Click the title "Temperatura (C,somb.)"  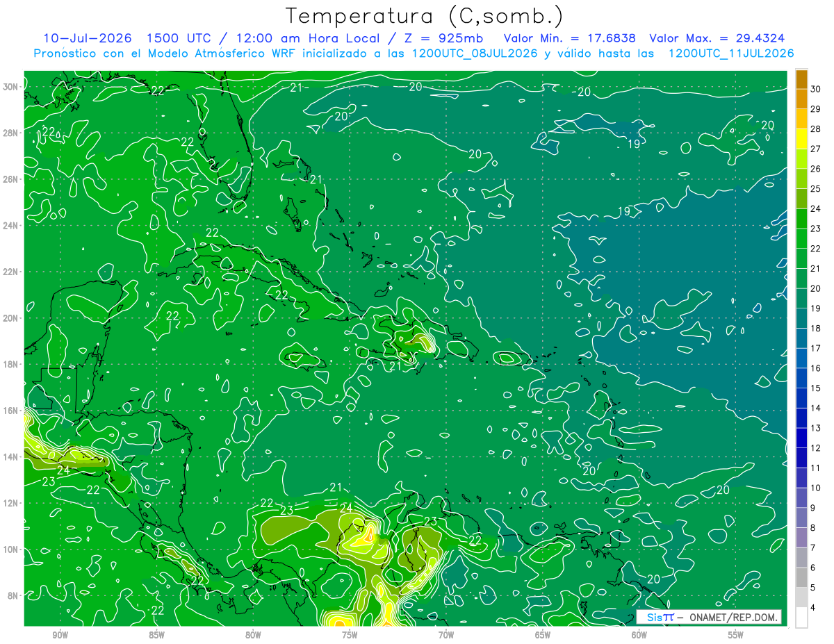425,16
